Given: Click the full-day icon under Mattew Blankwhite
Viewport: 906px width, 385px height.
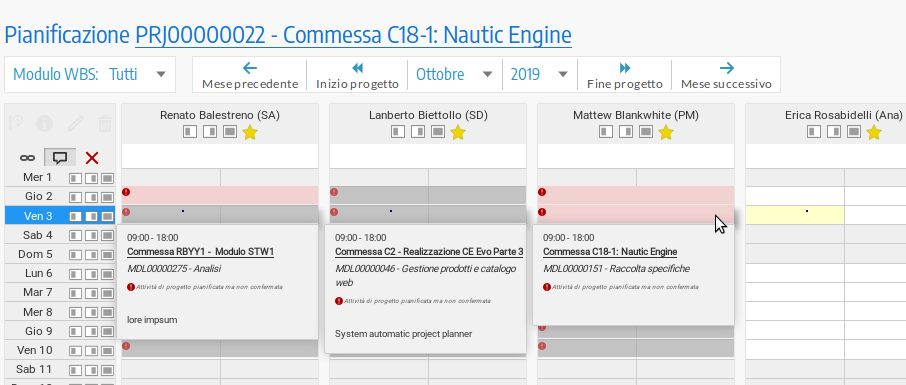Looking at the screenshot, I should tap(646, 132).
